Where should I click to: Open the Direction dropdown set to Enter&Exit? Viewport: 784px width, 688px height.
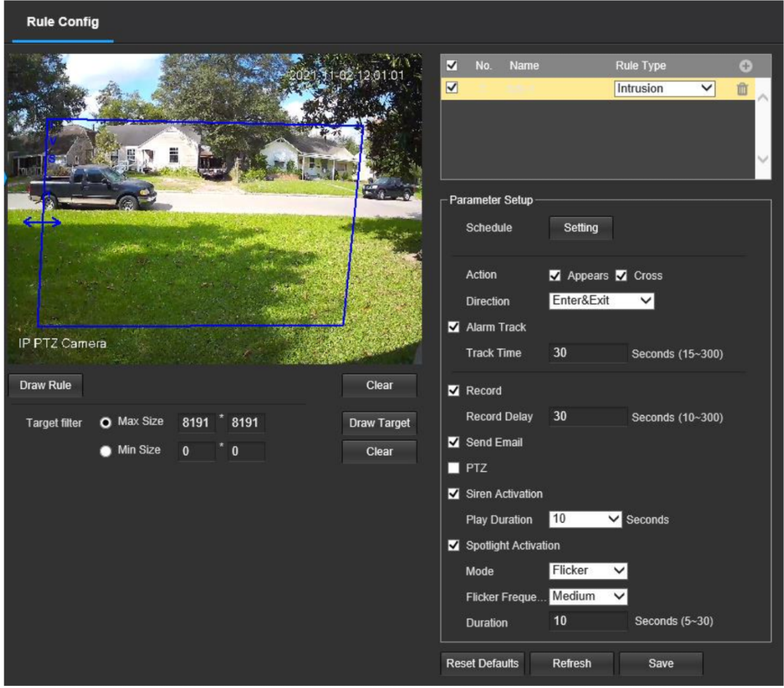click(x=601, y=301)
